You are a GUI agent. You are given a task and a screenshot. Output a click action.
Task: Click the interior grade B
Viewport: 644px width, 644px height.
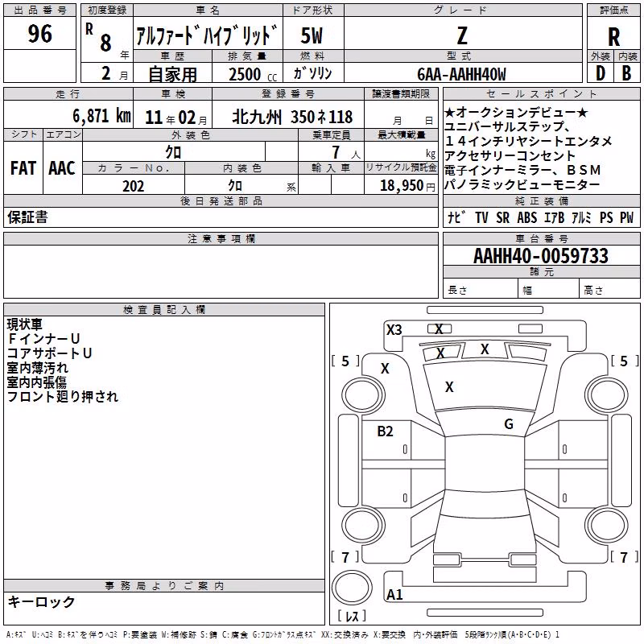pos(627,73)
